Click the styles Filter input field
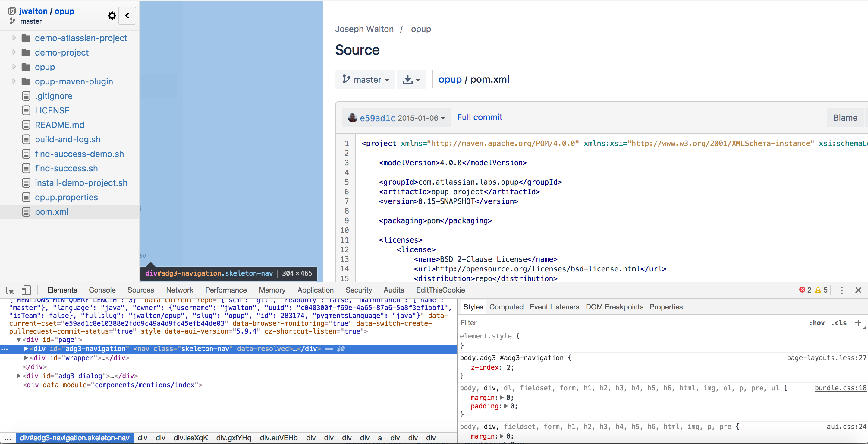Image resolution: width=868 pixels, height=444 pixels. click(630, 323)
